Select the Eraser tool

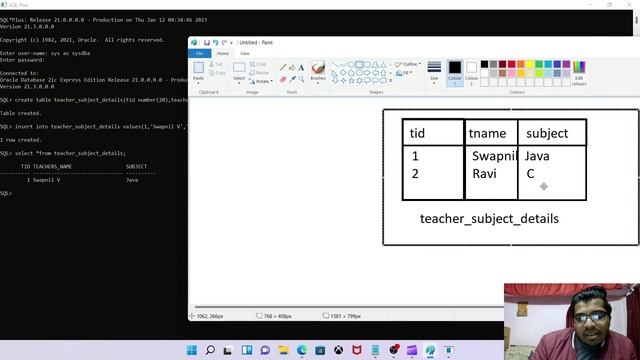click(283, 79)
